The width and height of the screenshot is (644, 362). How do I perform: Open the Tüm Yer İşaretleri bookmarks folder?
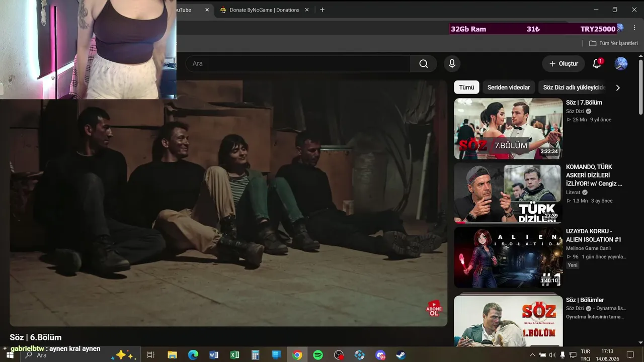click(613, 43)
